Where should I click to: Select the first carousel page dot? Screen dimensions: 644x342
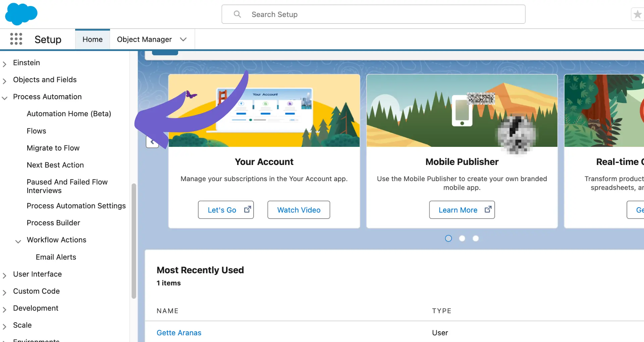coord(448,238)
